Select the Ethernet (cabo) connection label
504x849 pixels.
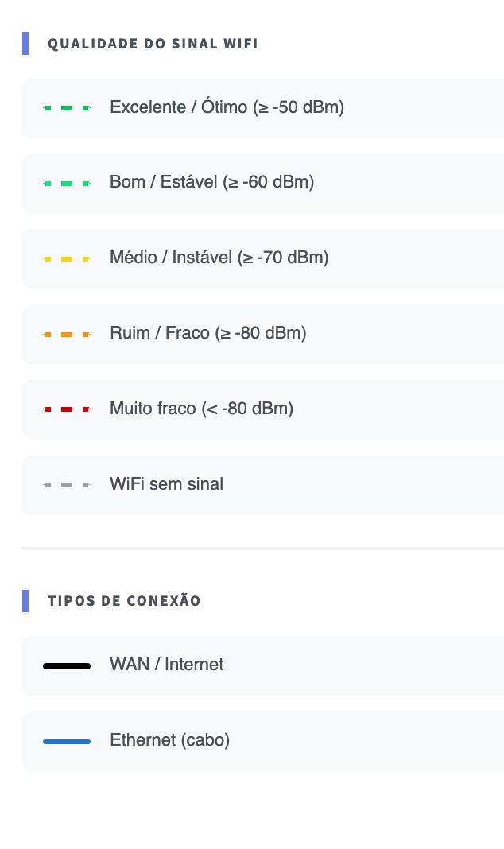169,740
